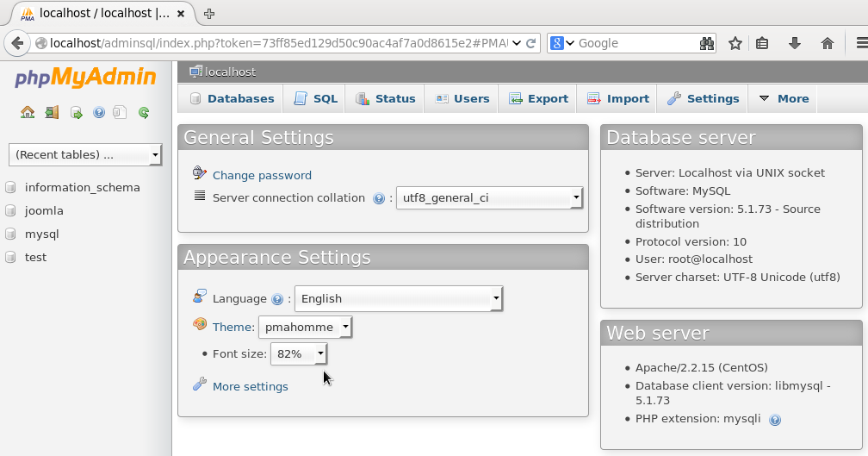Screen dimensions: 868x456
Task: Click the browser URL address field
Action: tap(278, 43)
